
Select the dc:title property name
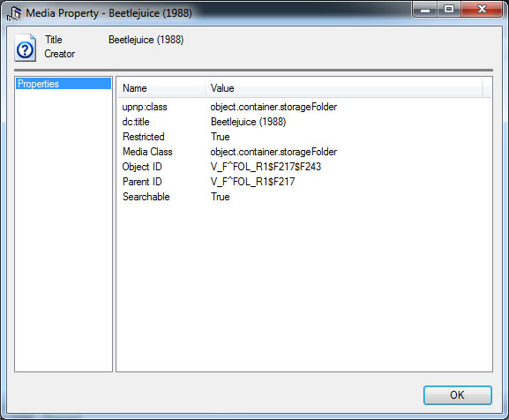[136, 122]
